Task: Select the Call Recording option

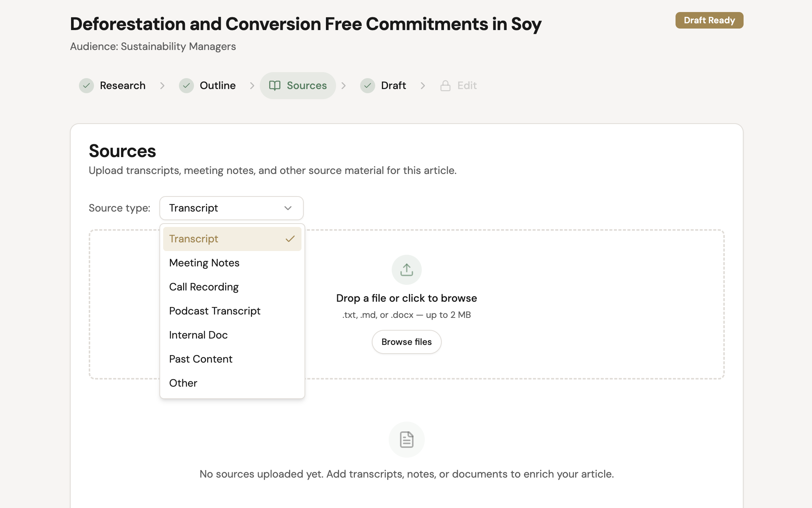Action: [204, 287]
